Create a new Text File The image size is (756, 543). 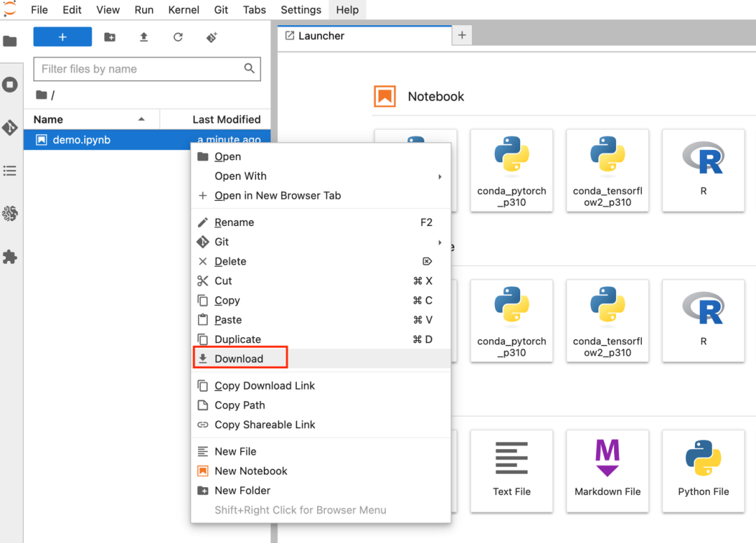[512, 471]
